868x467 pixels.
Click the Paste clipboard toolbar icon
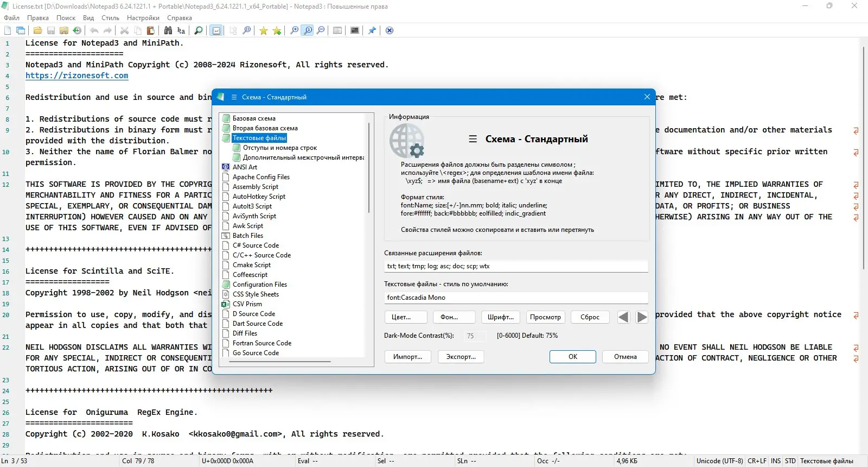[151, 30]
